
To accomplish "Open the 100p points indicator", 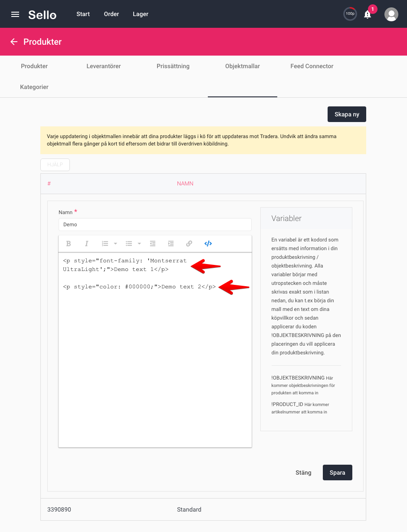I will (350, 14).
